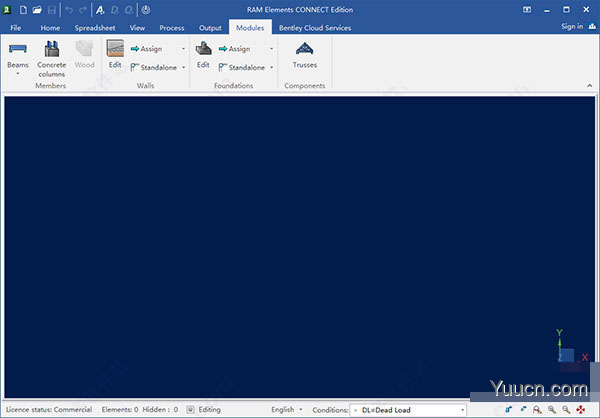This screenshot has height=418, width=600.
Task: Open the Bentley Cloud Services tab
Action: click(315, 28)
